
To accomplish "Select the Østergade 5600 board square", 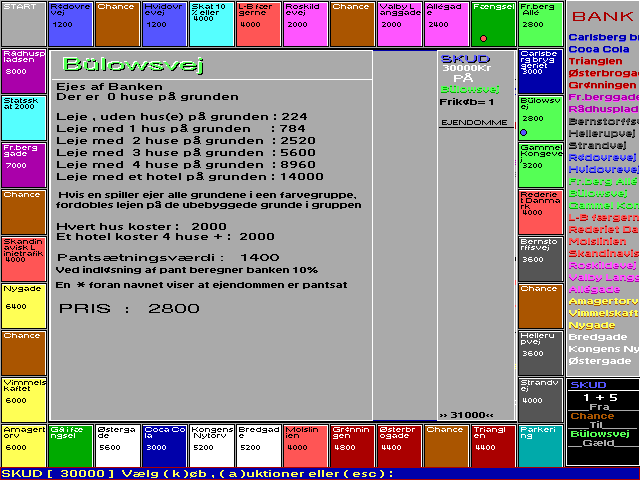I will [118, 446].
